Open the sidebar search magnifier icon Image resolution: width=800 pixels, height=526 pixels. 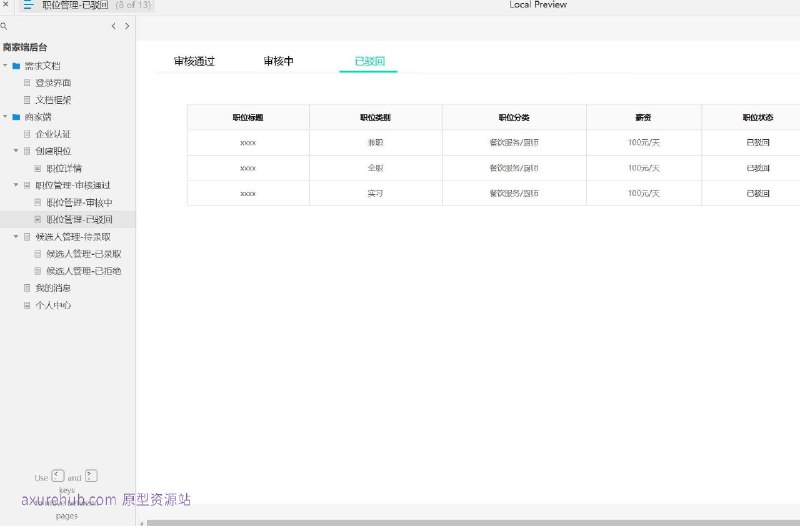point(4,26)
